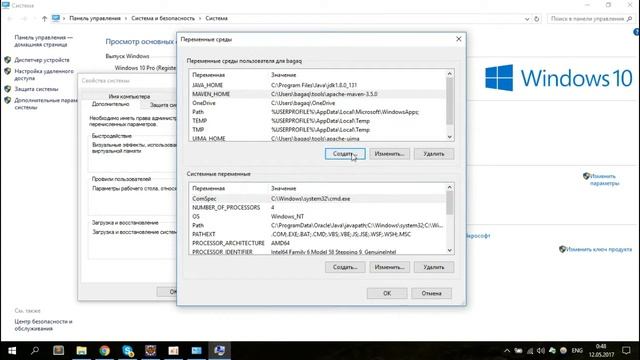Select PROCESSOR_IDENTIFIER system variable row
The image size is (640, 360).
tap(317, 252)
